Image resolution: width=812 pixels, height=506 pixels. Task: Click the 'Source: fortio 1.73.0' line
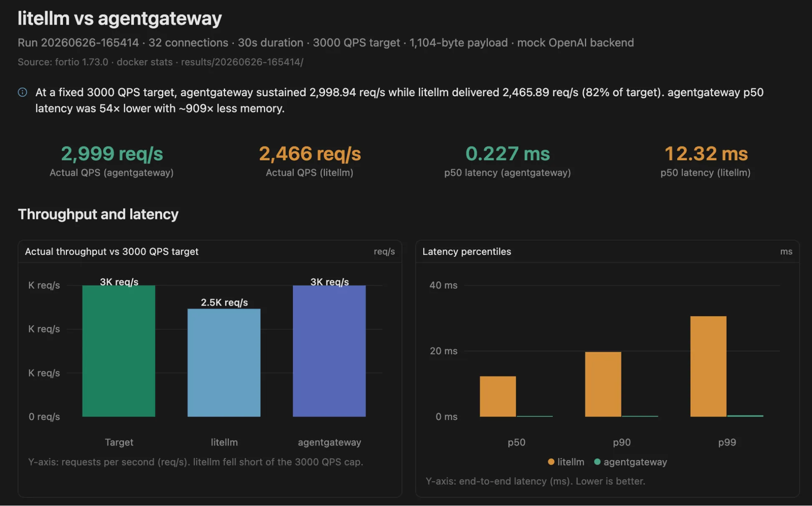click(160, 62)
